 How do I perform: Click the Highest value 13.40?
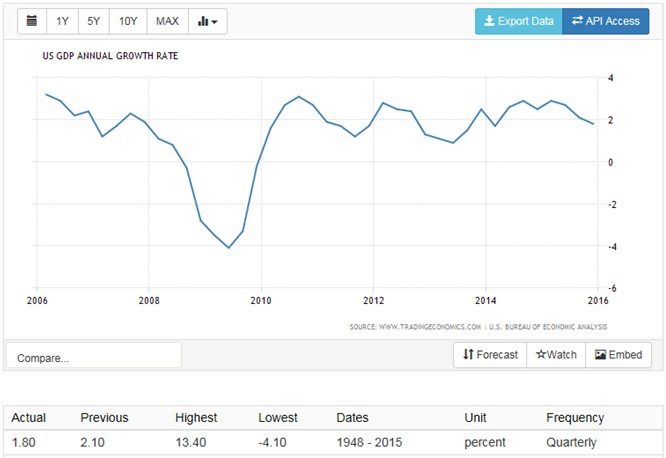click(191, 443)
